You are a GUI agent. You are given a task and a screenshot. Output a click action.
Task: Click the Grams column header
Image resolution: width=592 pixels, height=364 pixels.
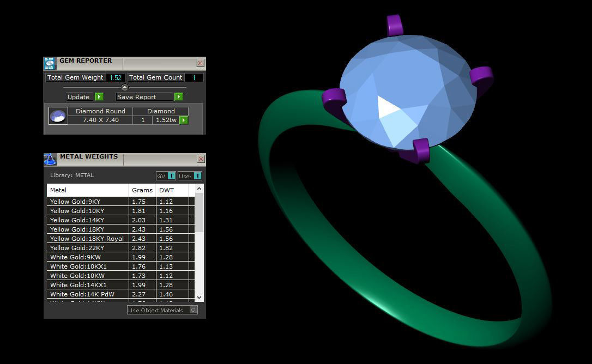(142, 190)
